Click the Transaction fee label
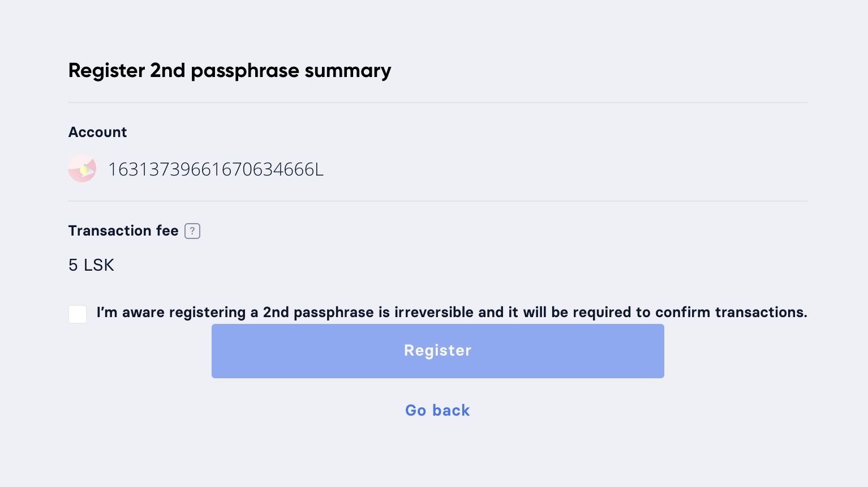 point(123,230)
